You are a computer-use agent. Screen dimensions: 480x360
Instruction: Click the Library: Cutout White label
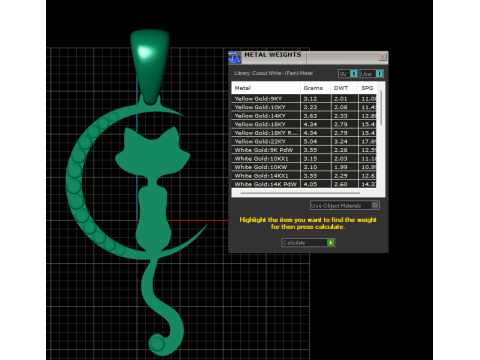click(274, 73)
